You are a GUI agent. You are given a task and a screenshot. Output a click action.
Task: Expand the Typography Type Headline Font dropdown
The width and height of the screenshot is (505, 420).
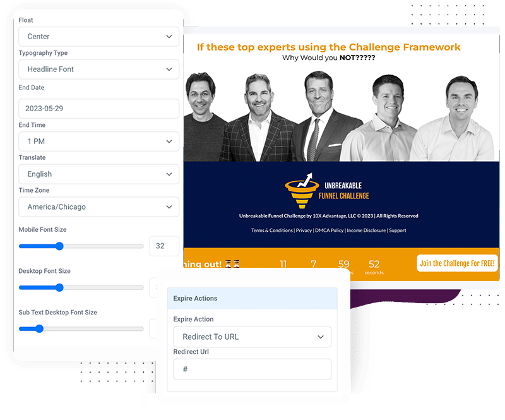[x=99, y=69]
